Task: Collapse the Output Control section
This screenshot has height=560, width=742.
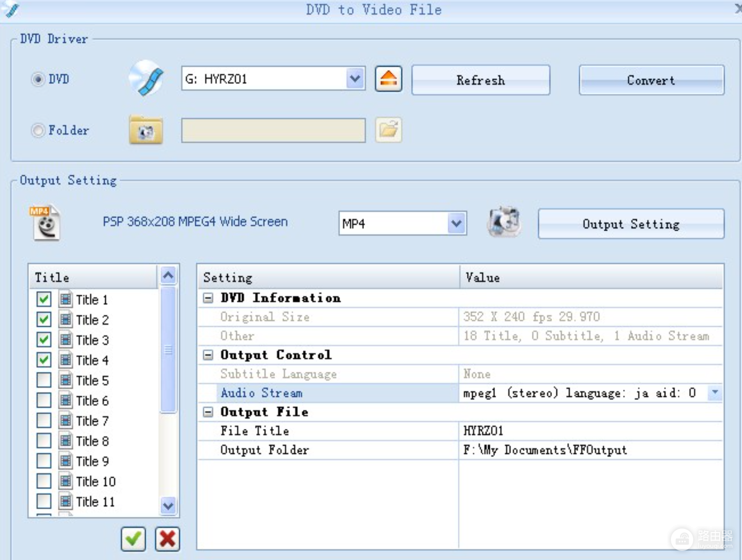Action: pos(208,355)
